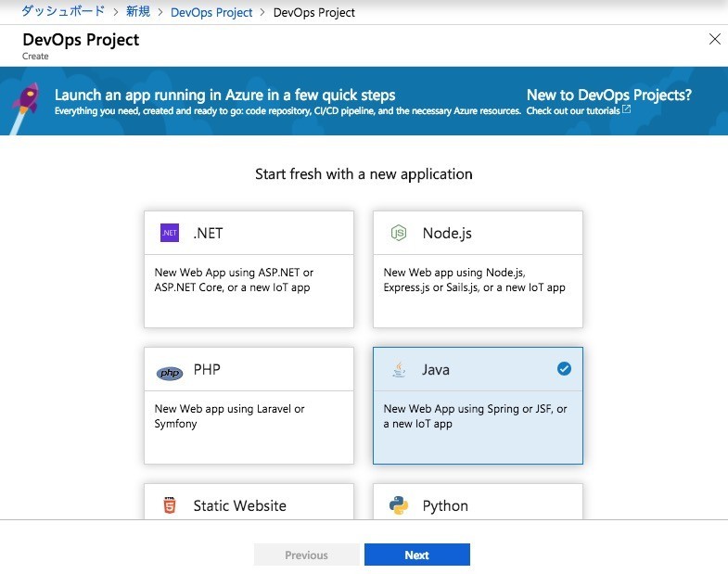Click 'New Web app using Node.js,' description

pyautogui.click(x=454, y=272)
